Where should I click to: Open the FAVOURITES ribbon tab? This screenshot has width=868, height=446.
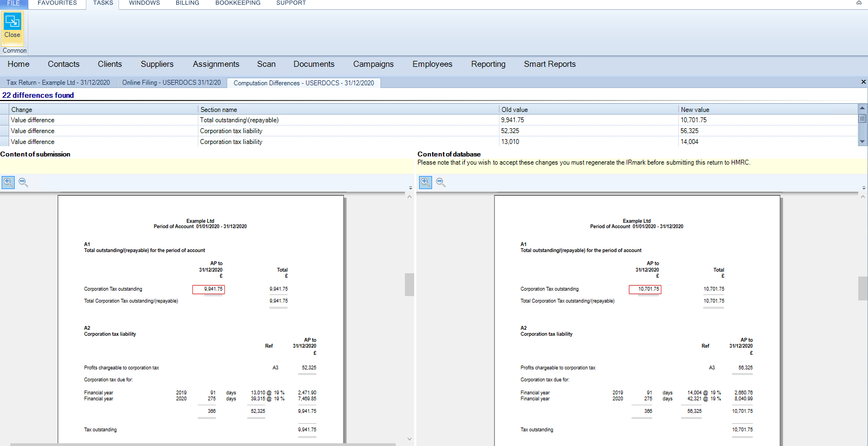57,3
